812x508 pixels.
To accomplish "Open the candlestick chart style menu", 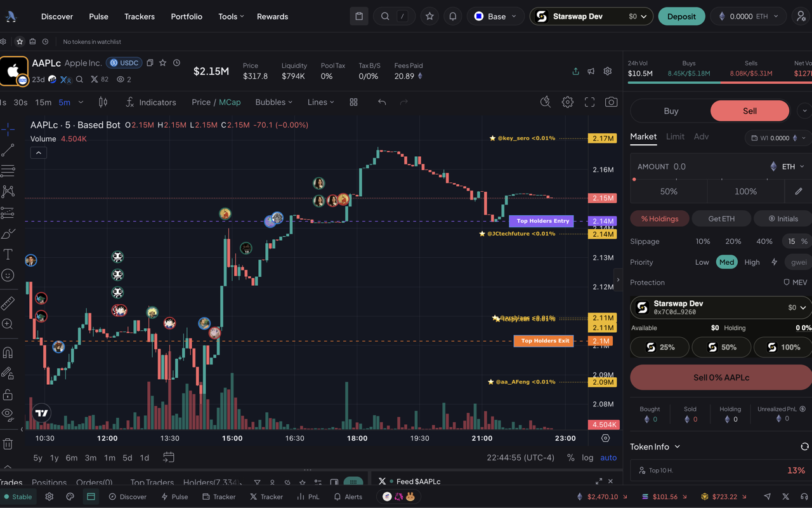I will coord(103,102).
